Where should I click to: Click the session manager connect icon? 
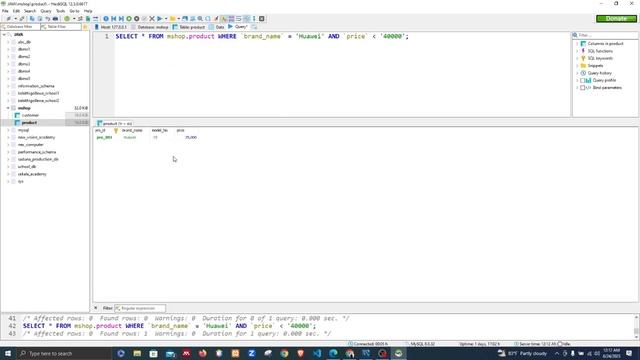coord(8,19)
